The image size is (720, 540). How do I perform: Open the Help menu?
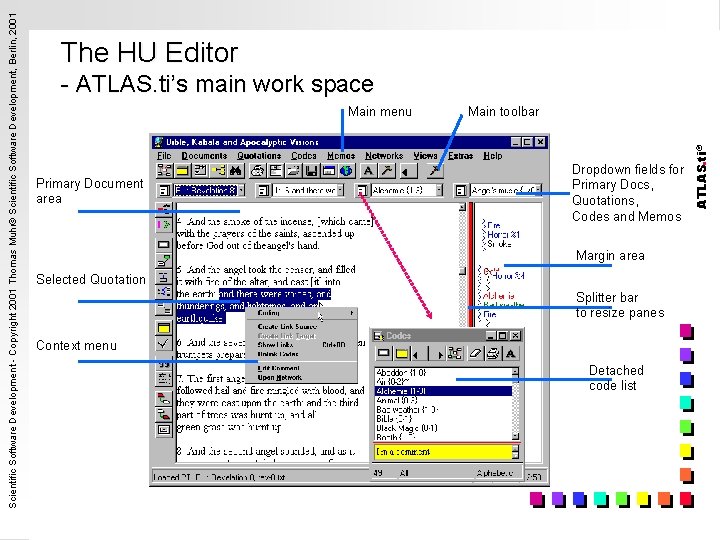pos(492,156)
